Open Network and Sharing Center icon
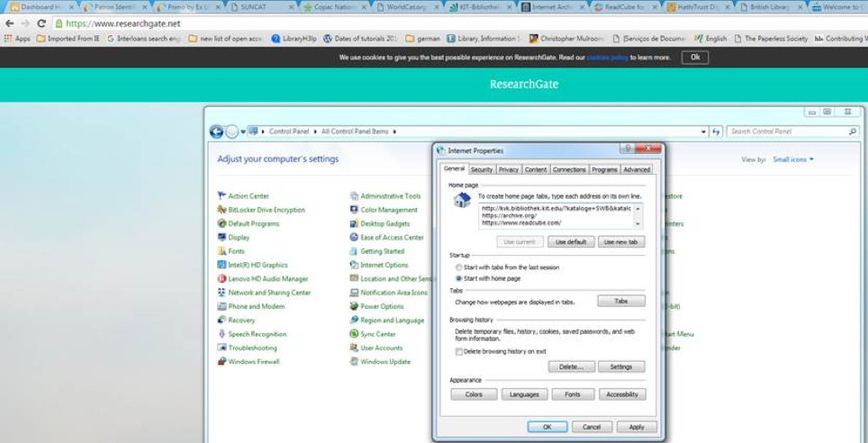This screenshot has width=868, height=443. (222, 293)
